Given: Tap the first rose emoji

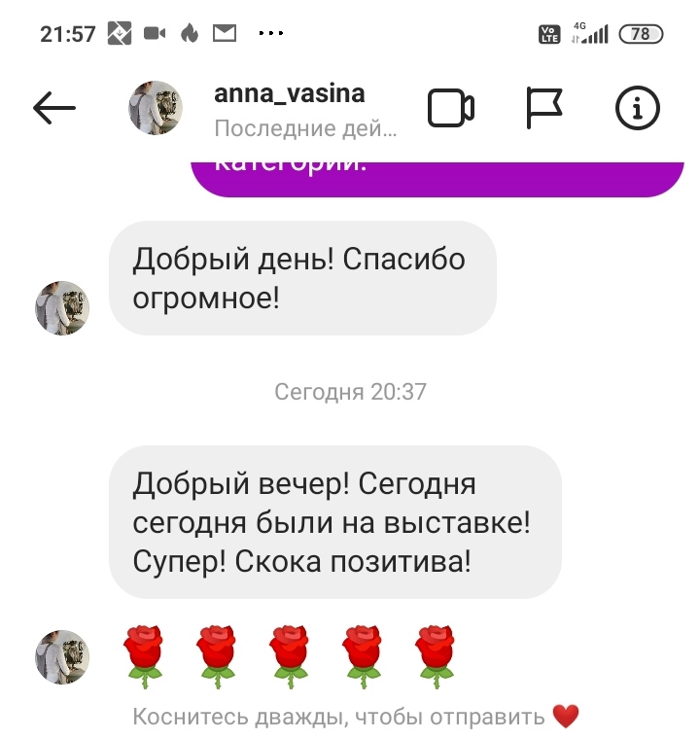Looking at the screenshot, I should click(143, 656).
